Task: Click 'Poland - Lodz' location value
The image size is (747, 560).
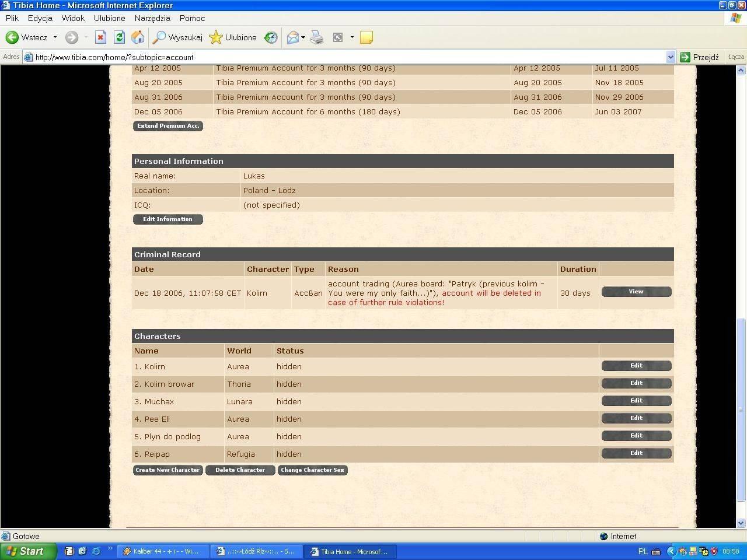Action: [x=270, y=190]
